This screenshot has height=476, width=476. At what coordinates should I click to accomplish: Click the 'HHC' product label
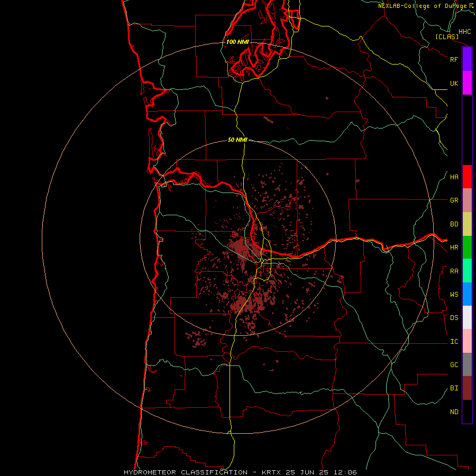point(464,32)
